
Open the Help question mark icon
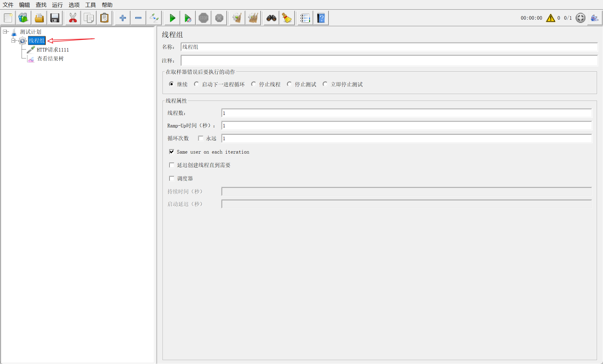321,18
